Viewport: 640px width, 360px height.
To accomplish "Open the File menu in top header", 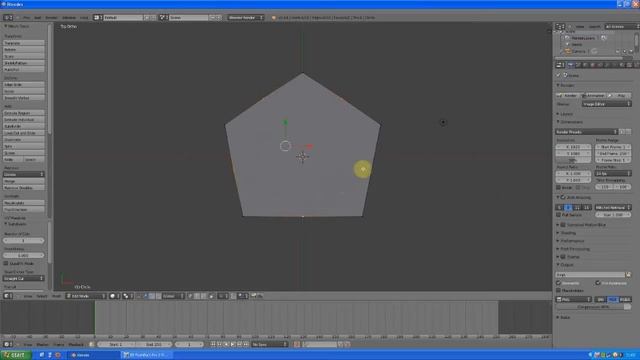I will point(26,18).
